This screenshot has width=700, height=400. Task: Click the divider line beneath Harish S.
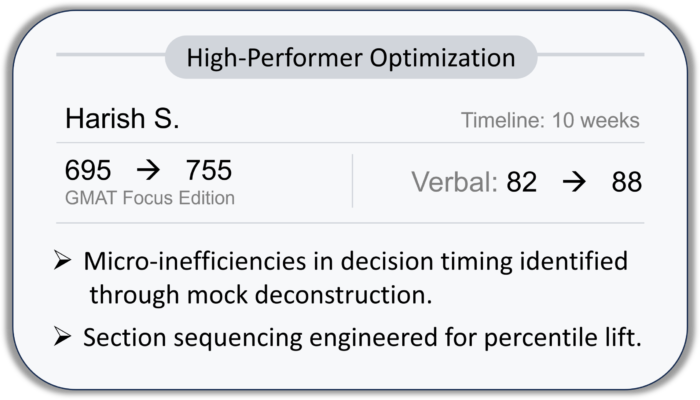pos(349,142)
